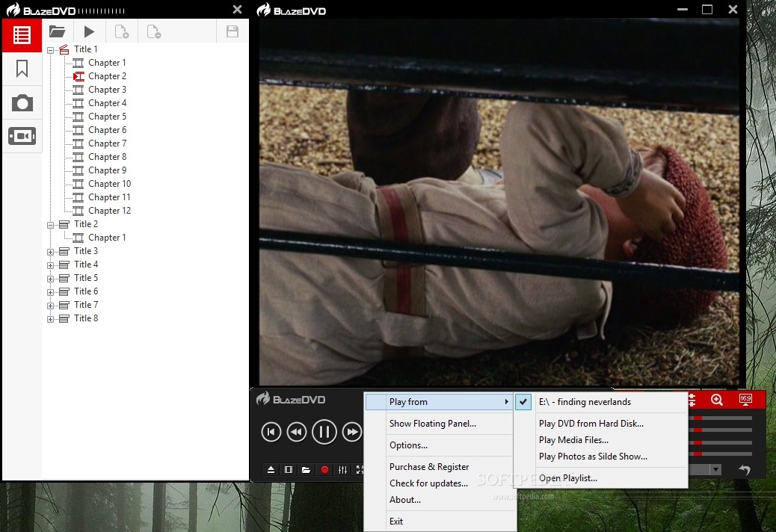
Task: Expand the Title 6 node
Action: coord(51,292)
